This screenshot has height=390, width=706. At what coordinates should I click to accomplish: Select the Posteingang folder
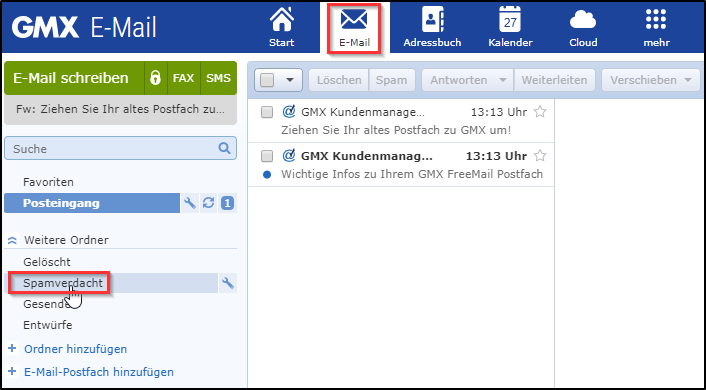[92, 203]
